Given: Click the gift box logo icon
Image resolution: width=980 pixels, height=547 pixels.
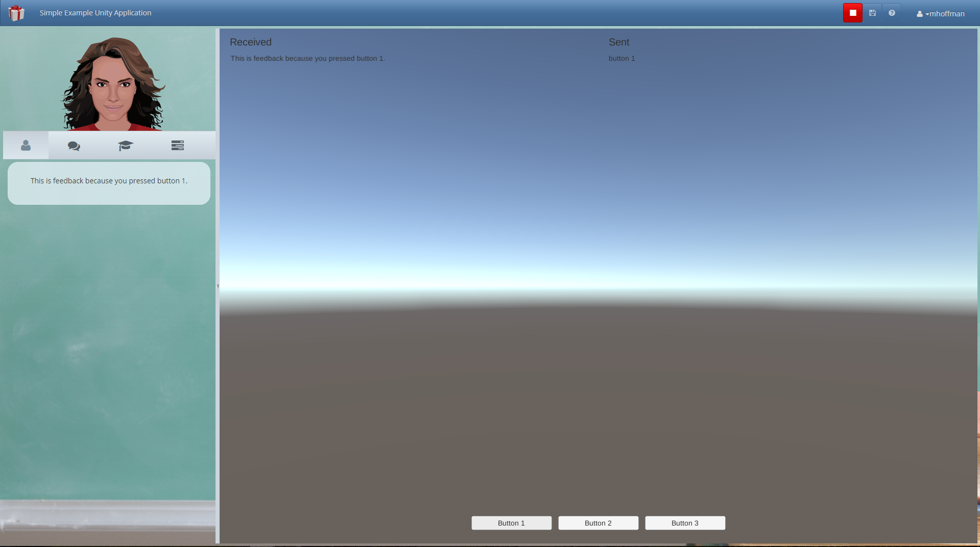Looking at the screenshot, I should [16, 13].
